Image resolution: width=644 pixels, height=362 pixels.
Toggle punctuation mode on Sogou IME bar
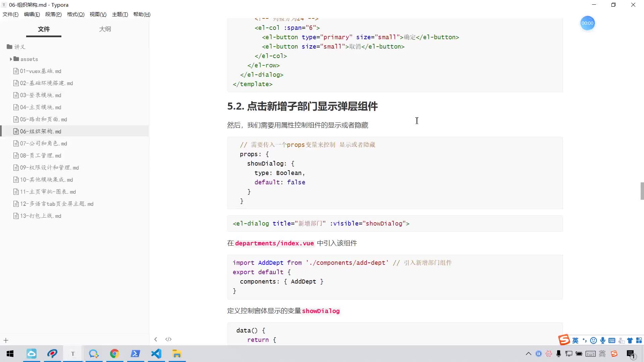[585, 341]
